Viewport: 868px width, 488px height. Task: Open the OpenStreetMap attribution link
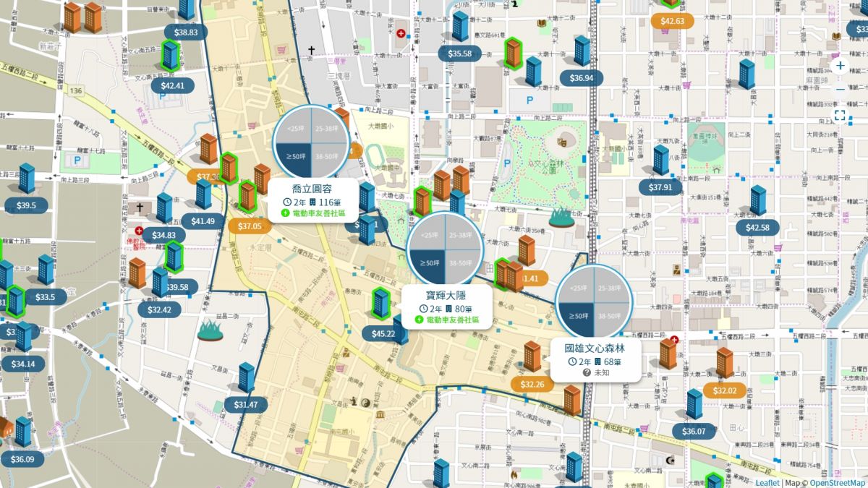pos(837,483)
